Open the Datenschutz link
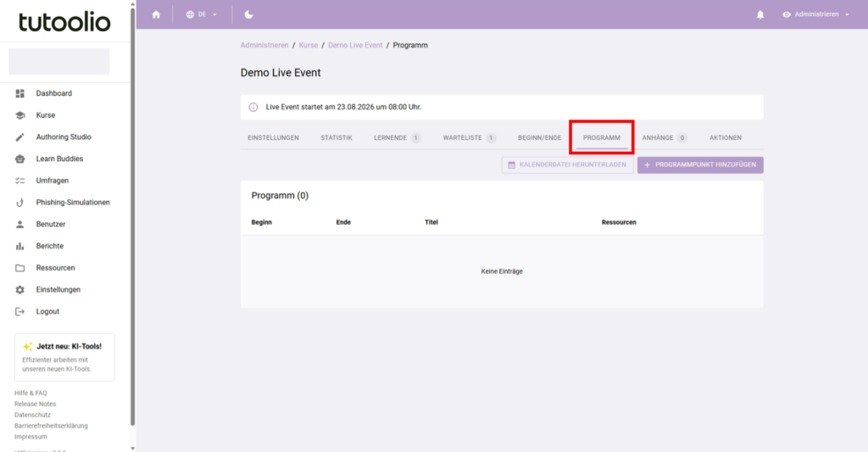This screenshot has width=868, height=452. 32,415
